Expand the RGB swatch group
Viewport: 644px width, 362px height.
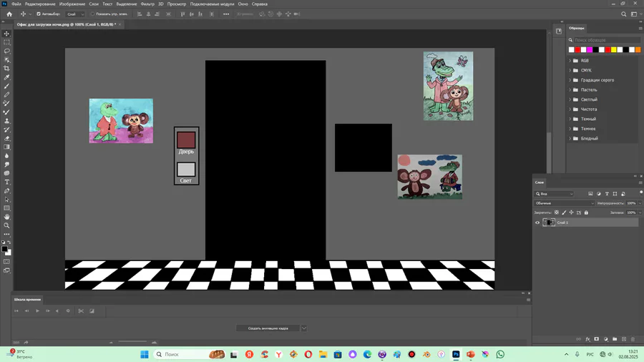[x=570, y=61]
